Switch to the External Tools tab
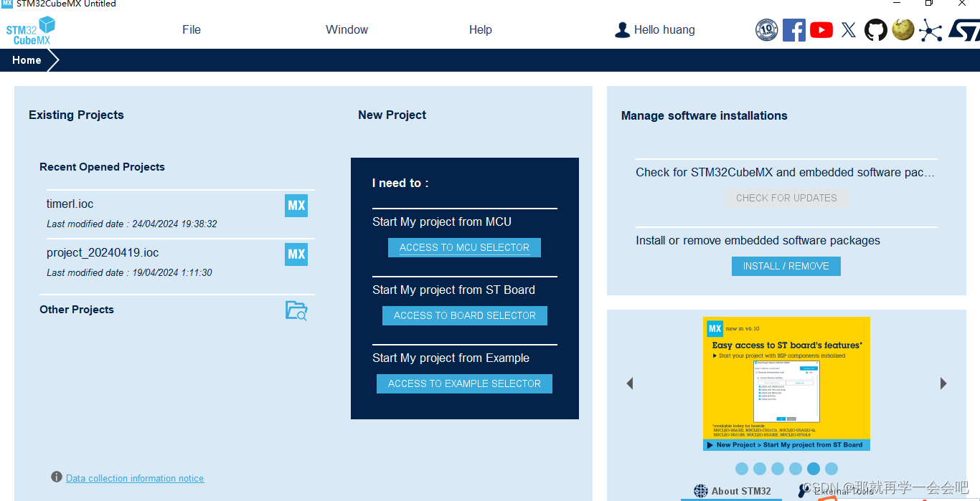This screenshot has width=980, height=501. (x=836, y=491)
